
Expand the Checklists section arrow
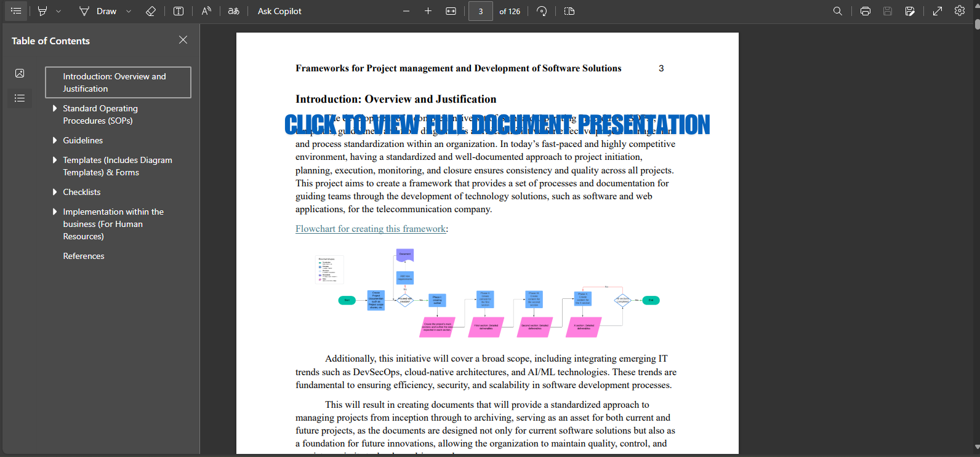(55, 192)
